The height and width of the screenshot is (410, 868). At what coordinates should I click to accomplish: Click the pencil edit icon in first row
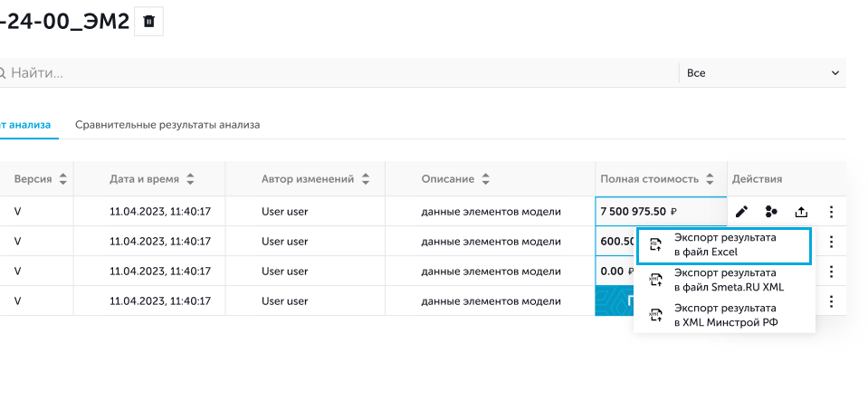[x=741, y=212]
